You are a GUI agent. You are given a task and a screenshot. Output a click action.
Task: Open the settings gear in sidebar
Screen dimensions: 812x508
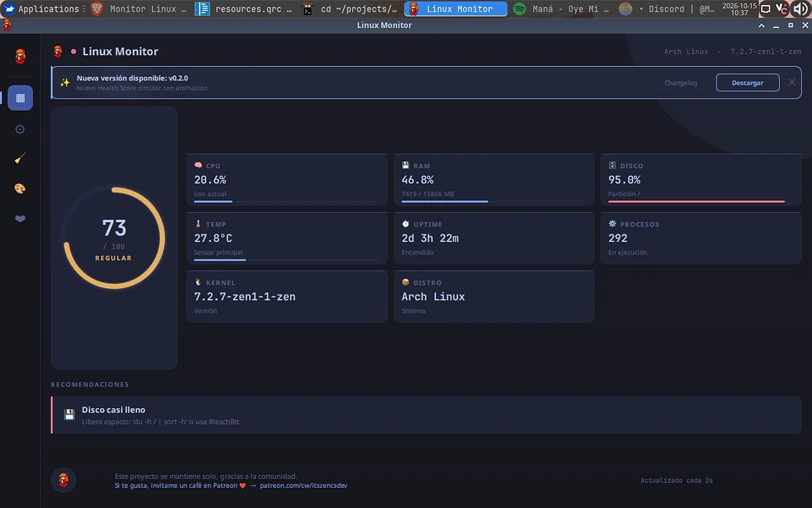tap(20, 129)
